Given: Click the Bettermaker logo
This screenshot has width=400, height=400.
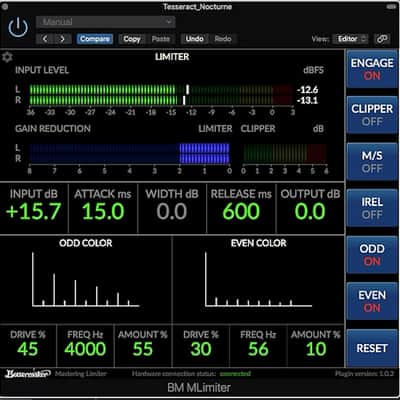Looking at the screenshot, I should point(27,374).
